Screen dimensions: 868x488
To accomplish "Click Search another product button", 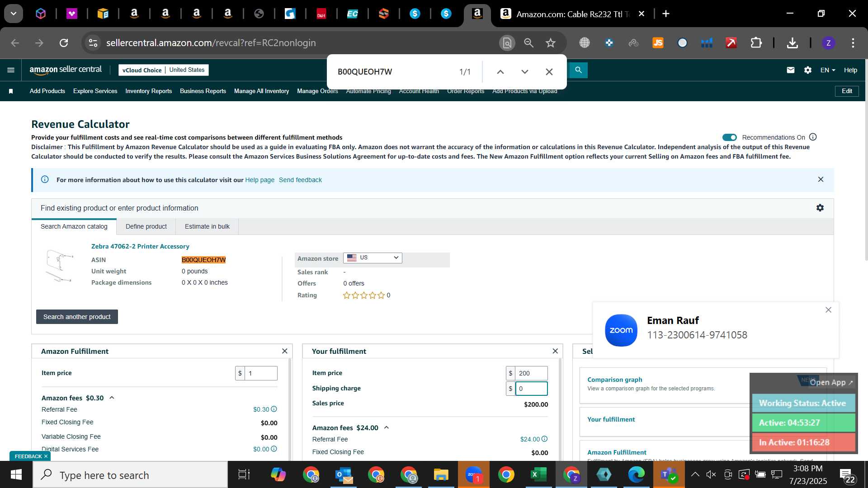I will click(77, 317).
